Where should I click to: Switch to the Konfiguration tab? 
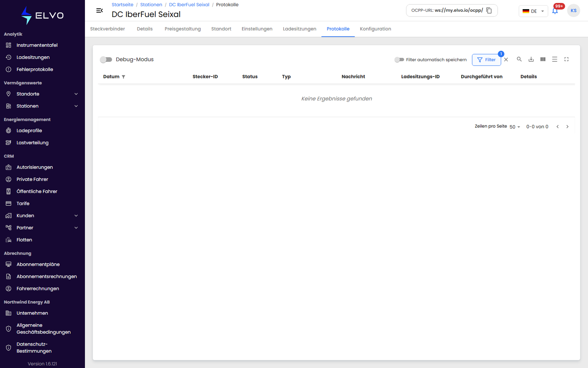pyautogui.click(x=375, y=29)
